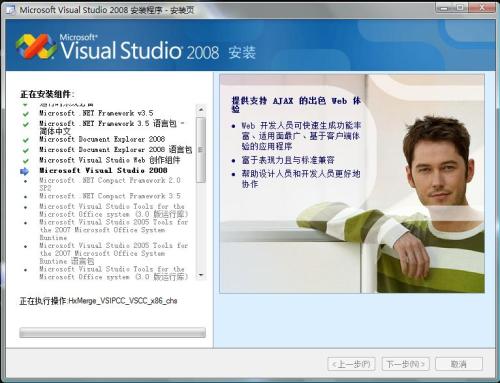Click the component list scroll down arrow
Image resolution: width=500 pixels, height=383 pixels.
pyautogui.click(x=201, y=275)
